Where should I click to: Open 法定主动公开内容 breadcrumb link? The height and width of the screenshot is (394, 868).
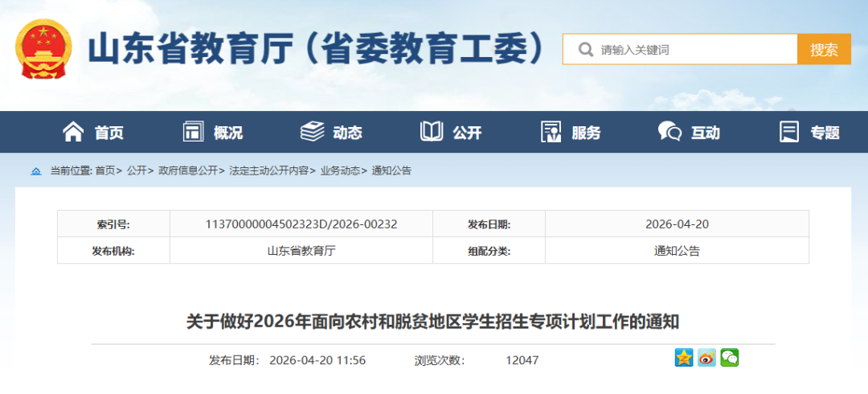268,171
